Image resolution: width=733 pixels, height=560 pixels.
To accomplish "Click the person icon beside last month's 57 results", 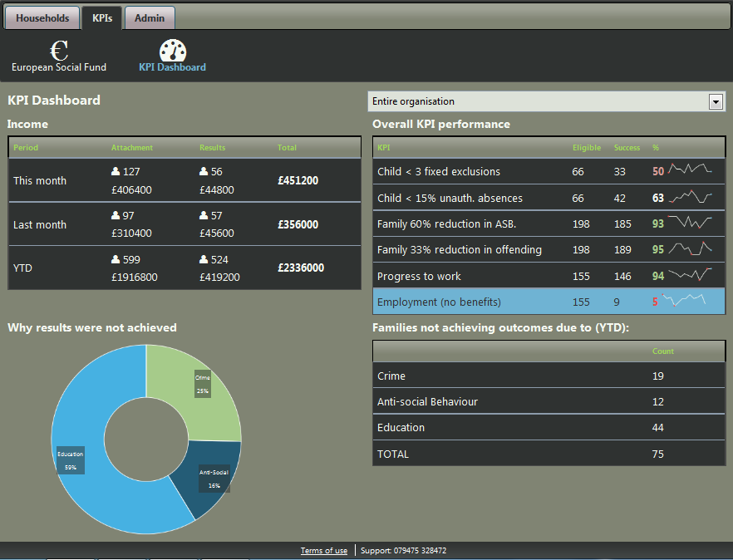I will click(x=202, y=214).
